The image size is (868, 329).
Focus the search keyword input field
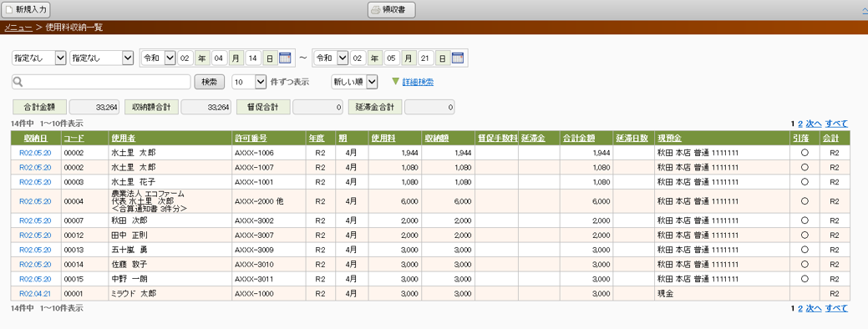[101, 82]
